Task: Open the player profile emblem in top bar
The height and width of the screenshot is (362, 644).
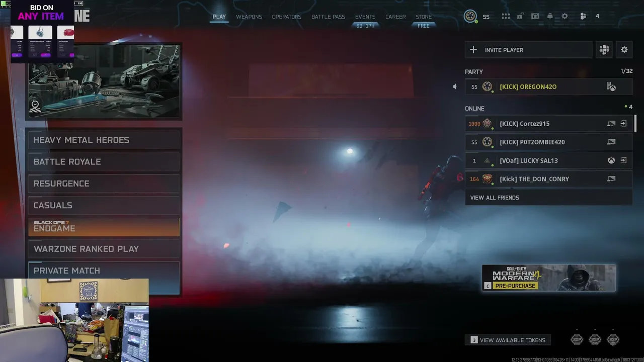Action: pos(470,17)
